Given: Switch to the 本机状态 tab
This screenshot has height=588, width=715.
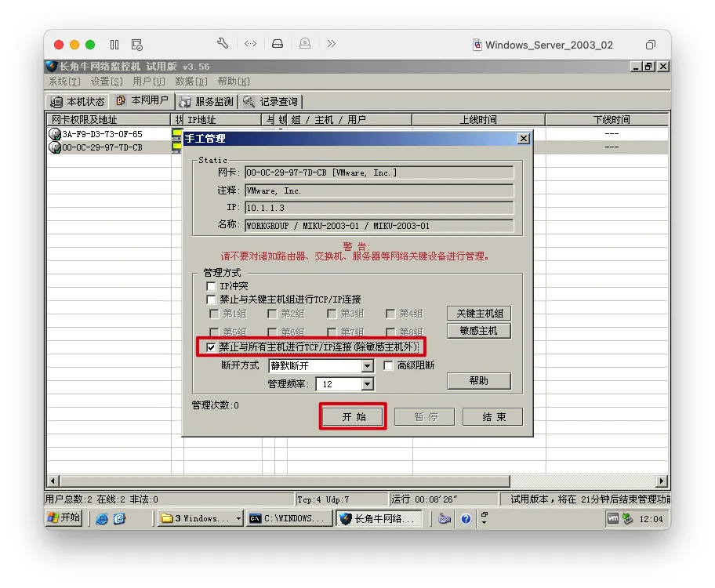Looking at the screenshot, I should [x=78, y=101].
